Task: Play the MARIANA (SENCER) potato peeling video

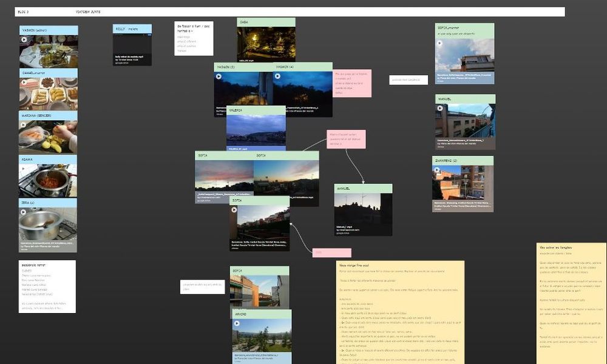Action: point(24,125)
